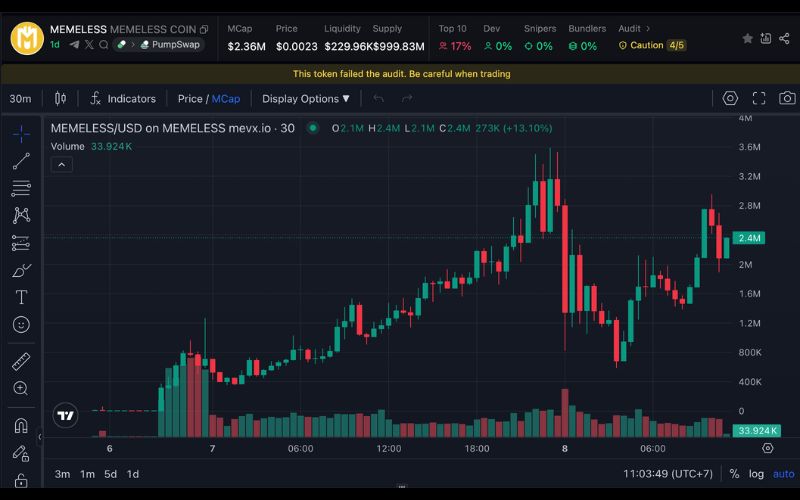This screenshot has width=800, height=500.
Task: Click the token failed audit warning banner
Action: (401, 74)
